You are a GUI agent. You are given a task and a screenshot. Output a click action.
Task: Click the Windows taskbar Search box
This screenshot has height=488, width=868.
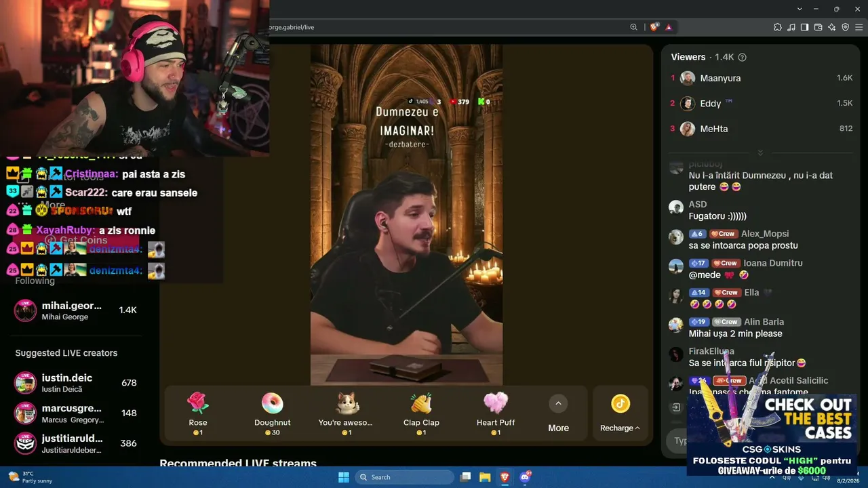coord(405,477)
